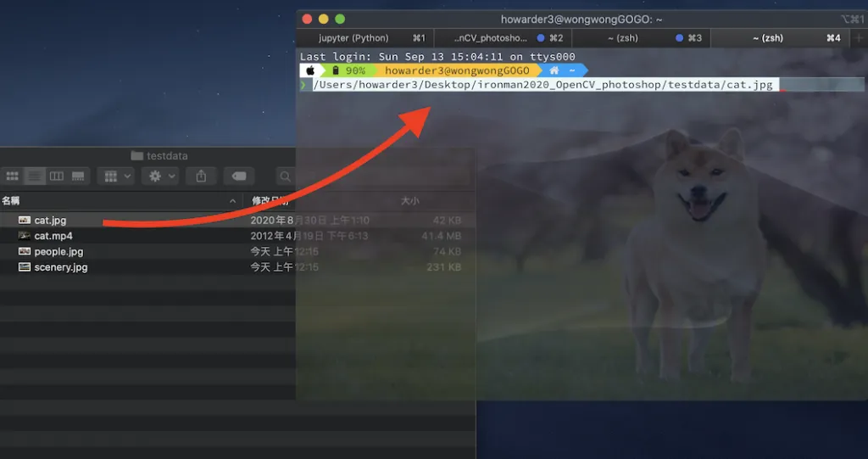The height and width of the screenshot is (459, 868).
Task: Close the terminal window with red button
Action: point(307,20)
